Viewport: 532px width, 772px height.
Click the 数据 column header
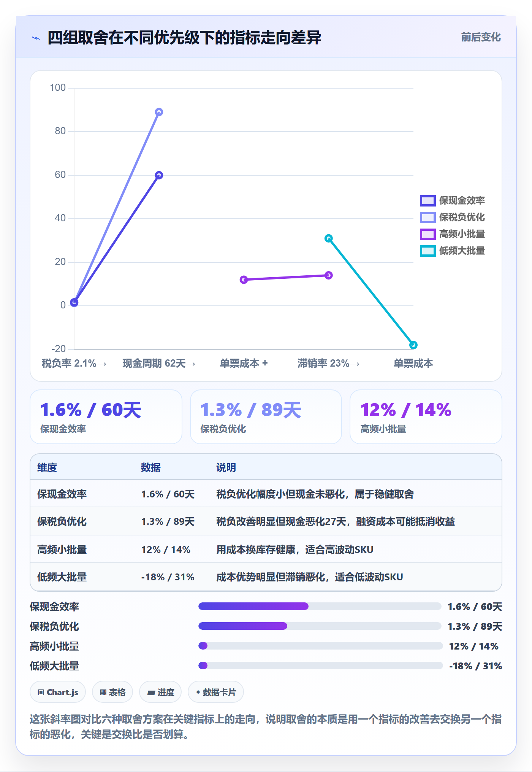[150, 467]
